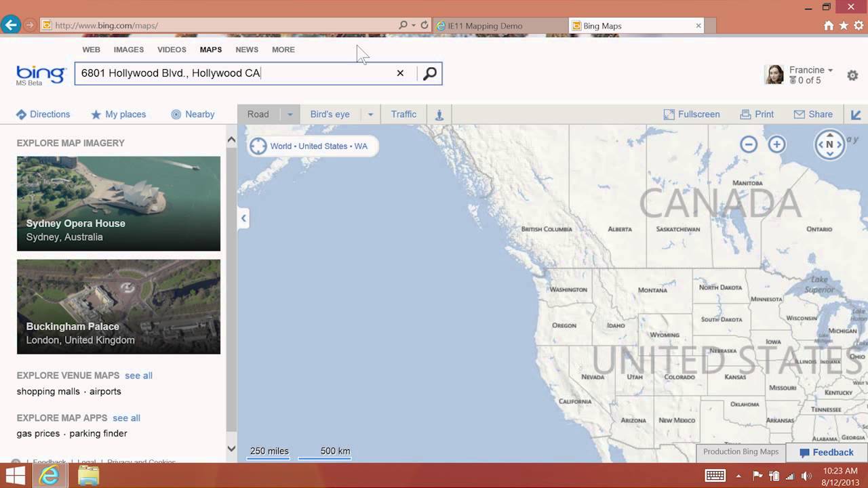The height and width of the screenshot is (488, 868).
Task: Share the map
Action: (813, 114)
